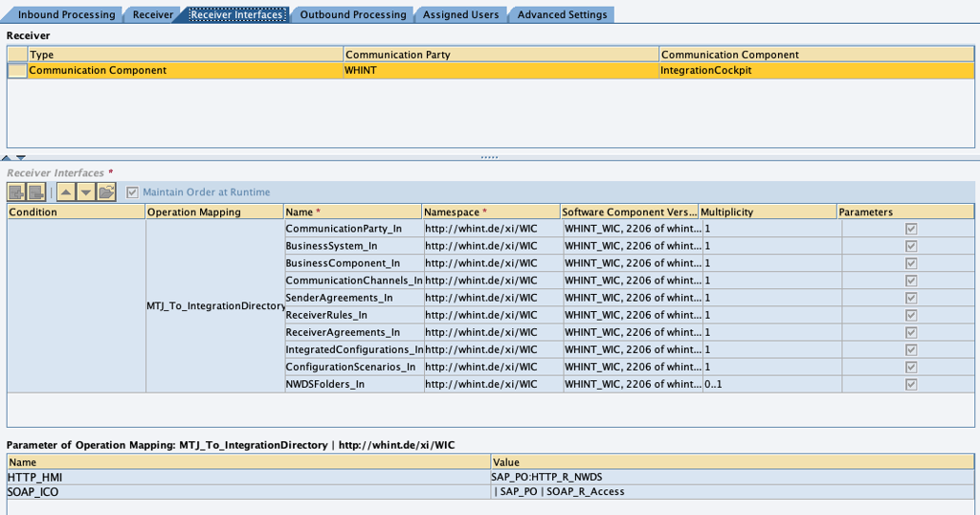Click the move up arrow icon
The image size is (980, 515).
[66, 192]
